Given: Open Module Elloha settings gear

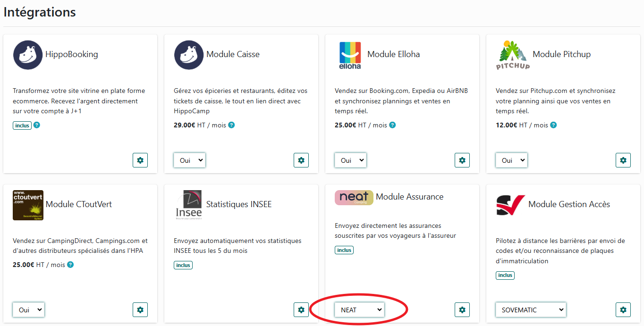Looking at the screenshot, I should point(462,160).
